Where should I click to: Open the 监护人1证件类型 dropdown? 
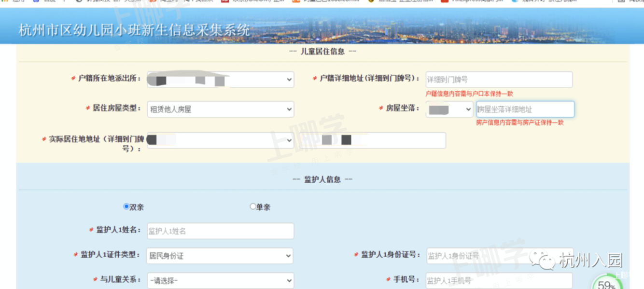tap(220, 256)
